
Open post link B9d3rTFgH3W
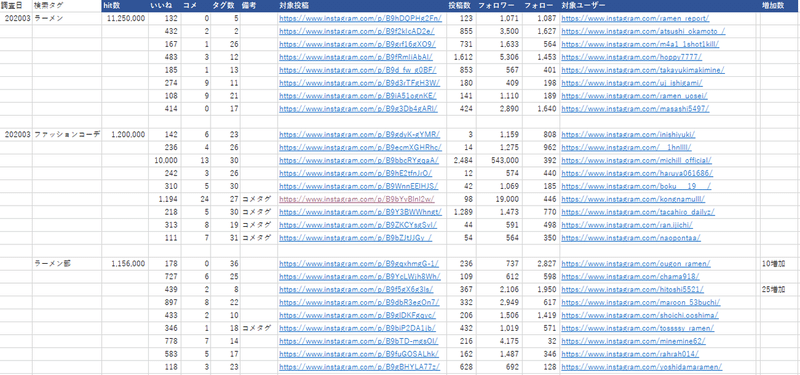click(359, 83)
